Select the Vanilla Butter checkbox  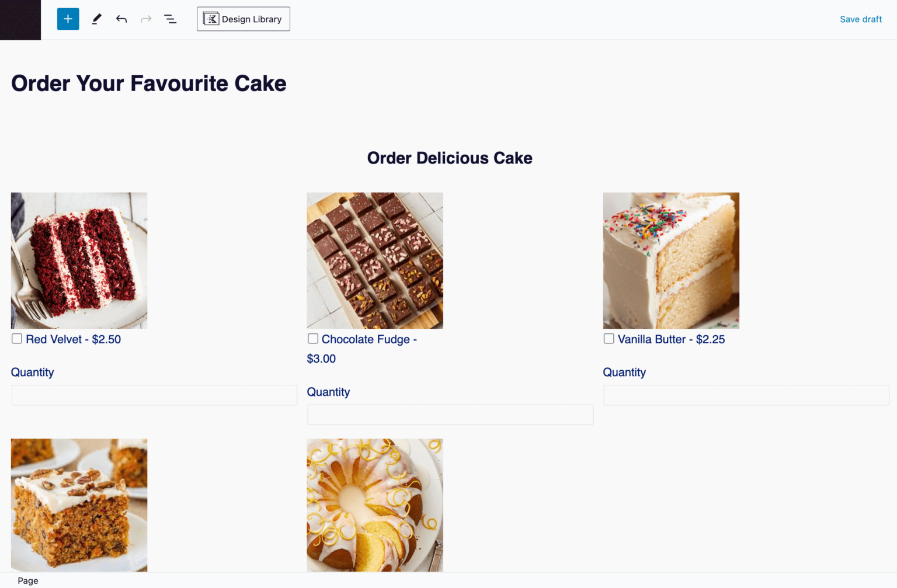[609, 338]
